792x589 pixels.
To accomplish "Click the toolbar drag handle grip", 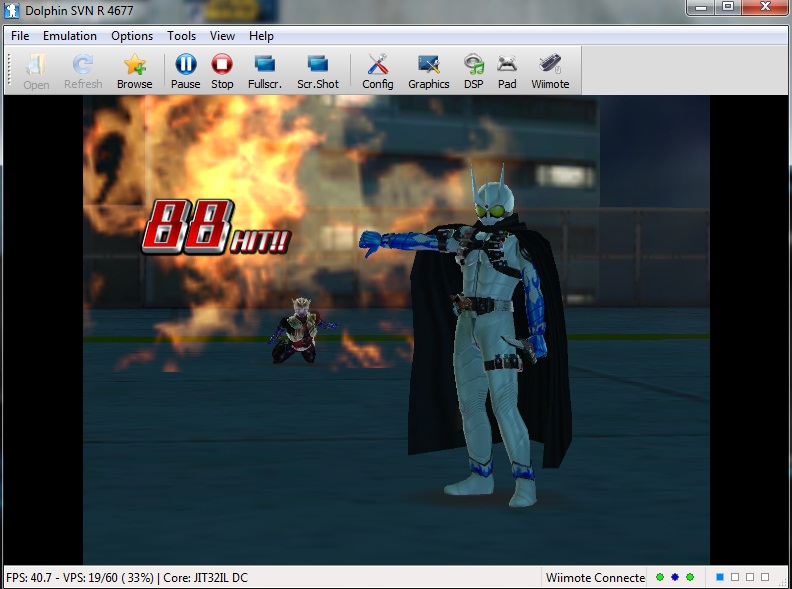I will click(9, 70).
